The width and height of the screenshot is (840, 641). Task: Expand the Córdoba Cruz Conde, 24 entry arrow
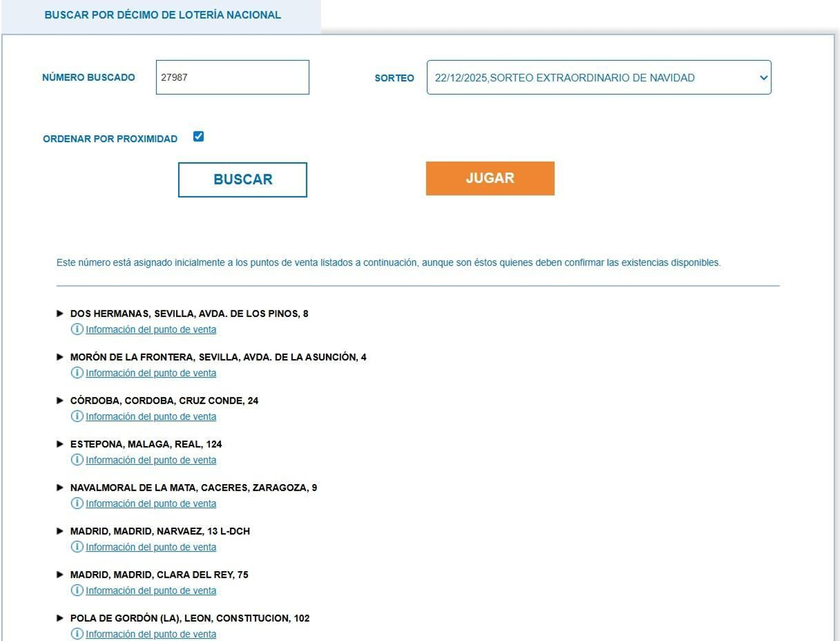(60, 401)
